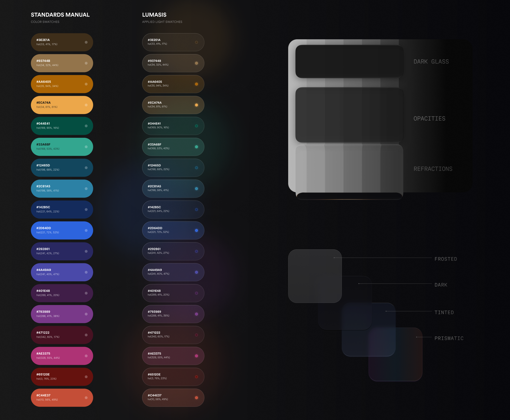
Task: Click the bright blue dot in Lumasis #2D64DD swatch
Action: (x=196, y=230)
